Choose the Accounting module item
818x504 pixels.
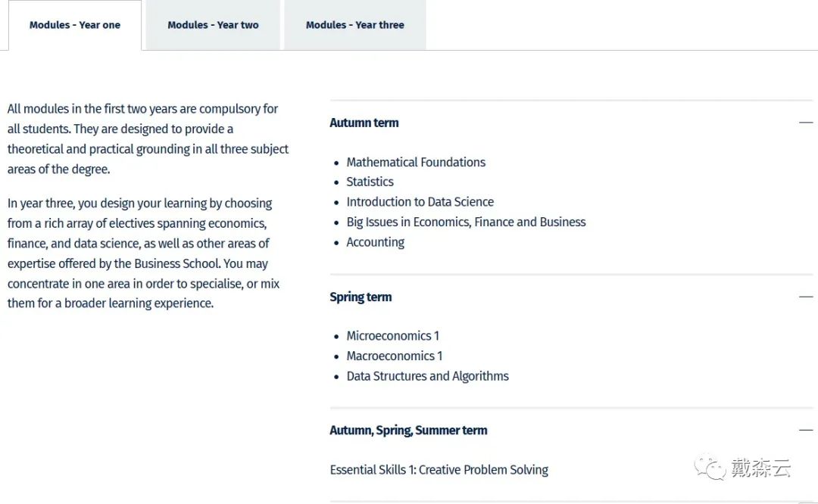(x=375, y=242)
